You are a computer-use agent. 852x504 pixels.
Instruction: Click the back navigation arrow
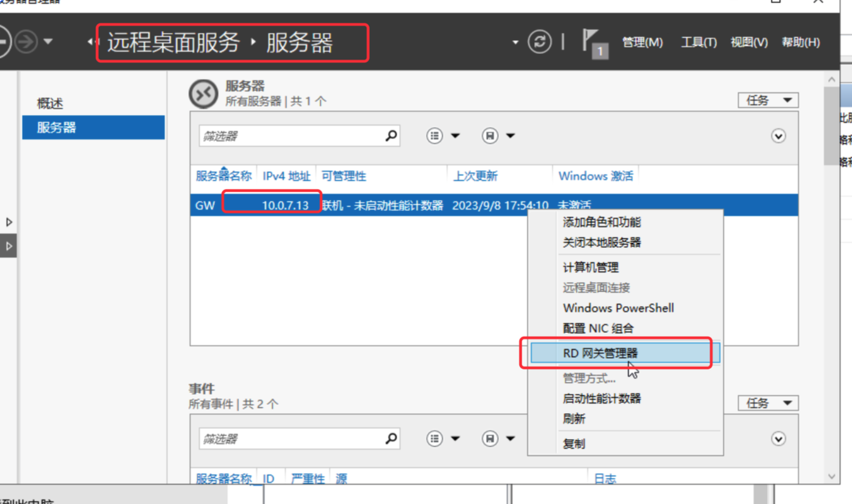coord(4,42)
